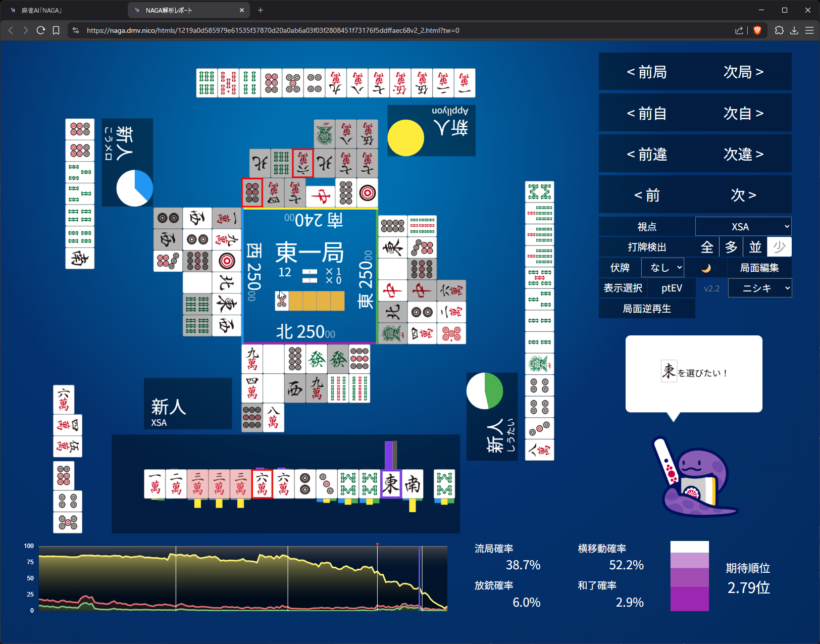Click the share icon in address bar
820x644 pixels.
(x=739, y=30)
